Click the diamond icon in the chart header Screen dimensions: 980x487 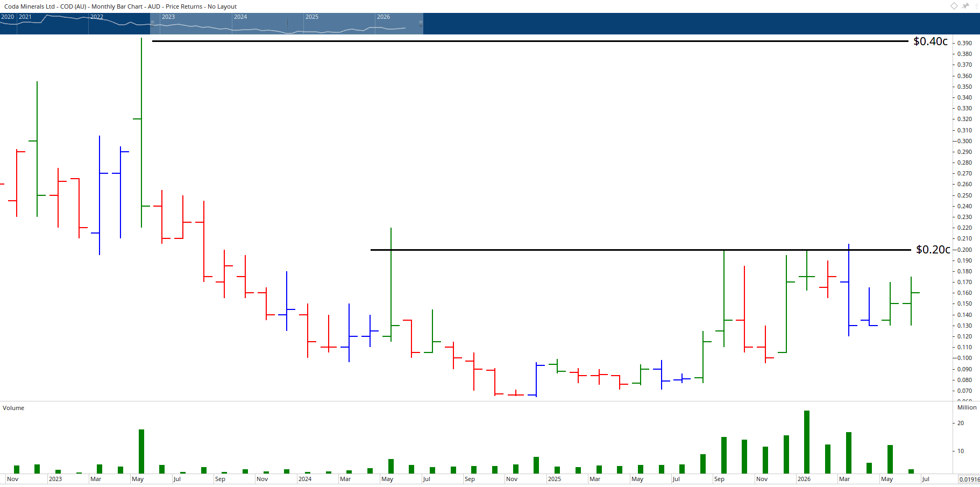click(954, 6)
